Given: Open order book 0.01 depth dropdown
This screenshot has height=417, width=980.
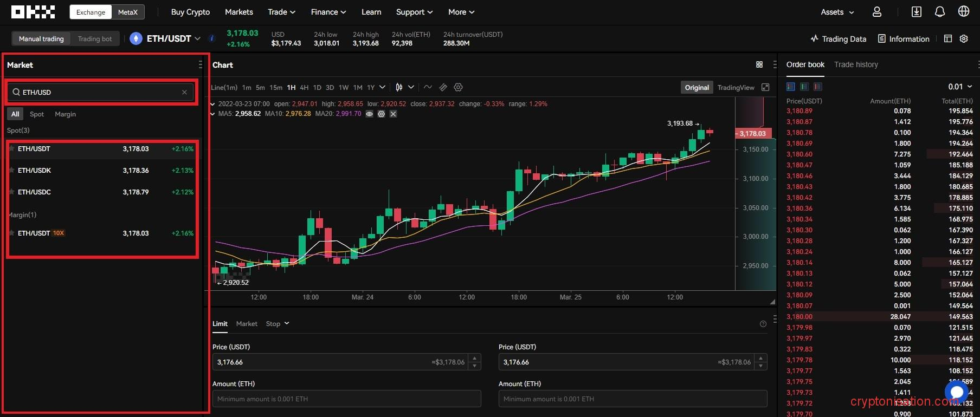Looking at the screenshot, I should (960, 87).
